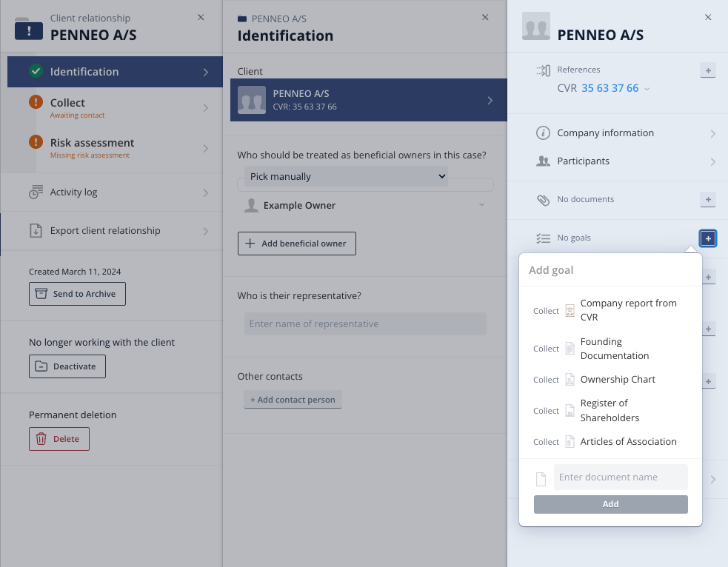
Task: Click the orange warning icon beside Risk assessment
Action: point(36,141)
